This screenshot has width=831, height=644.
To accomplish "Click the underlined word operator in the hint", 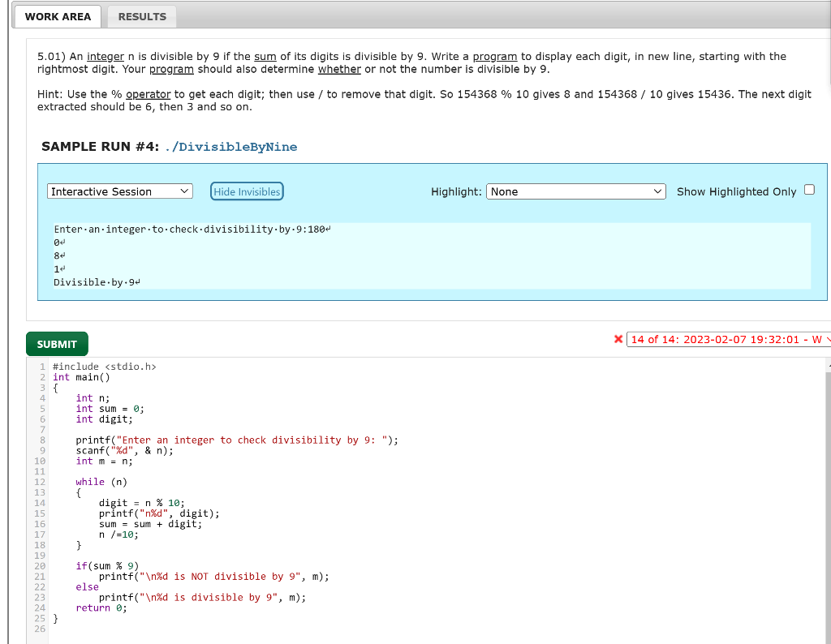I will [149, 94].
